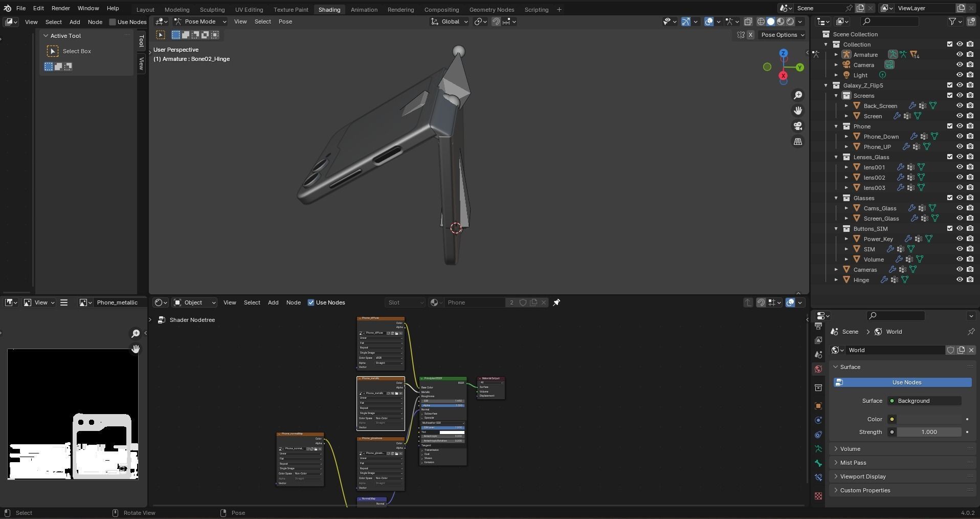
Task: Click the Select Box tool icon
Action: 53,51
